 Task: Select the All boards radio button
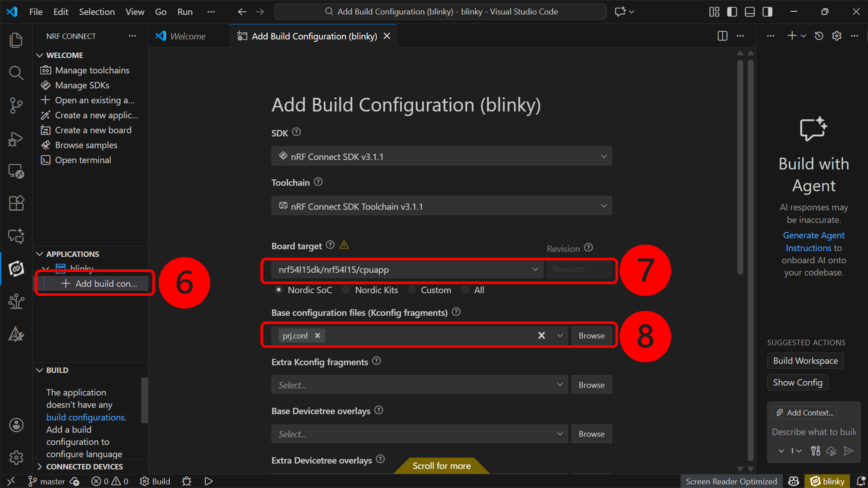tap(465, 290)
